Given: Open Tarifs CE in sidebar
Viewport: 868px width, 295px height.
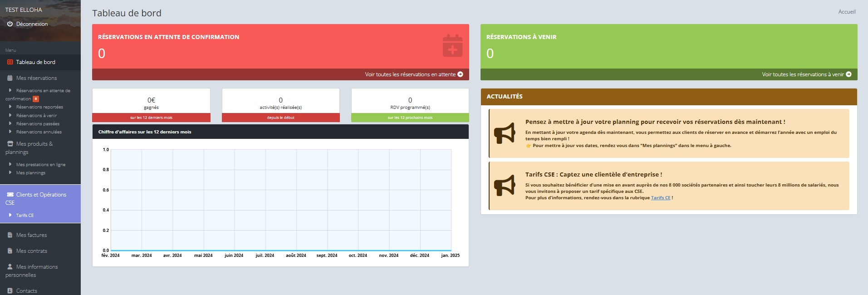Looking at the screenshot, I should tap(25, 216).
